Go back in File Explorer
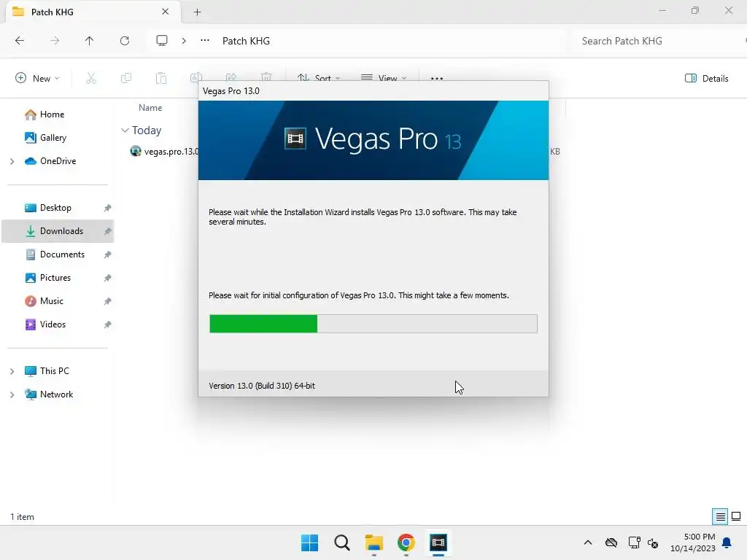Viewport: 747px width, 560px height. (x=20, y=41)
